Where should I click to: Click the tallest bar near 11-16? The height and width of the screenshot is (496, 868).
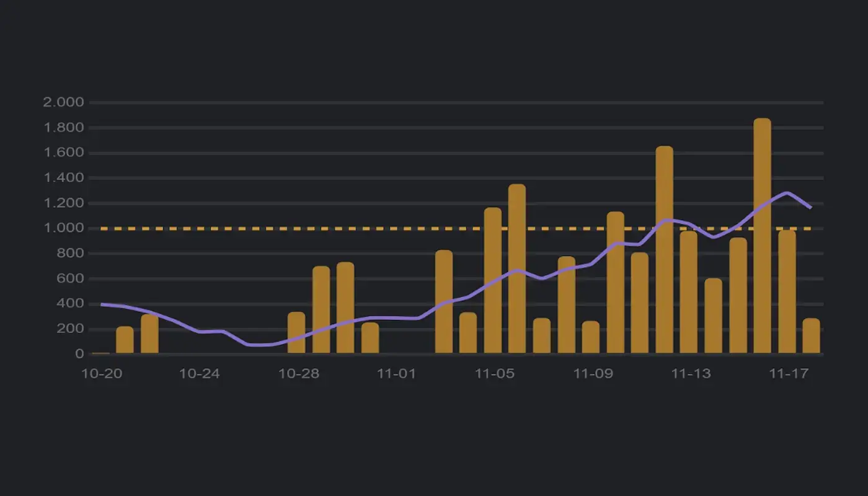[x=763, y=236]
